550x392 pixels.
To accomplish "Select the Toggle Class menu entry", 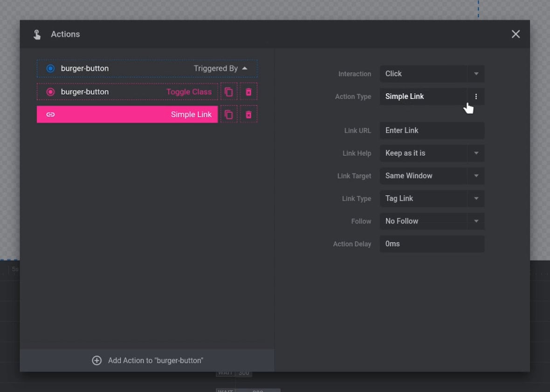I will coord(189,91).
